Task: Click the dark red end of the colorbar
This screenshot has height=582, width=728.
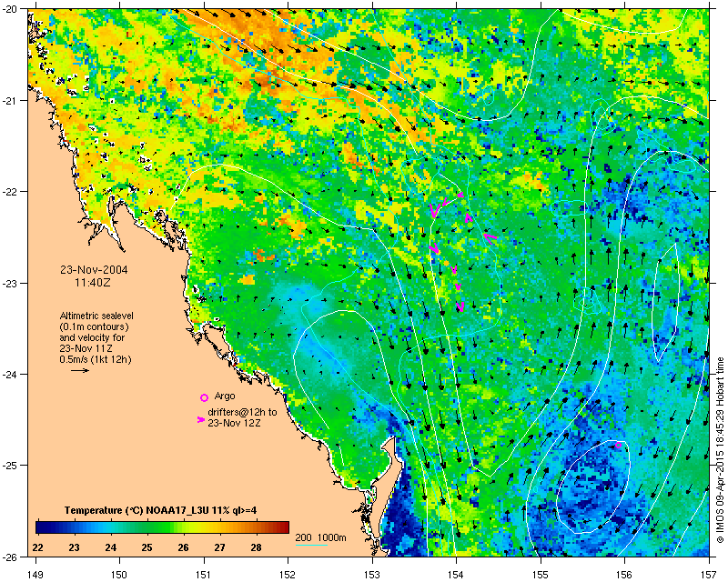Action: (x=284, y=527)
